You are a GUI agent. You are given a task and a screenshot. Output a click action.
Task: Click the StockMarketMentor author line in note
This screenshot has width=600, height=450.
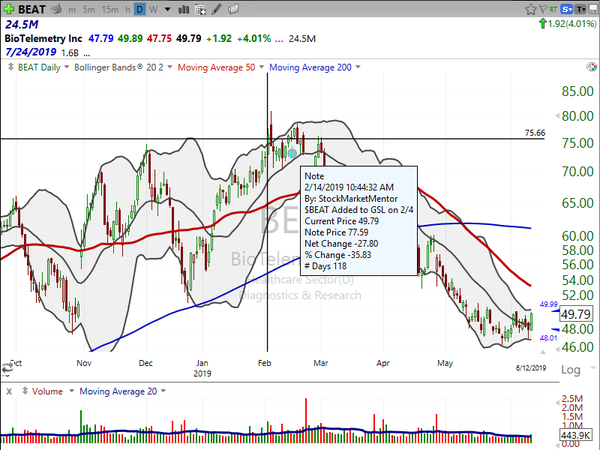pos(351,199)
